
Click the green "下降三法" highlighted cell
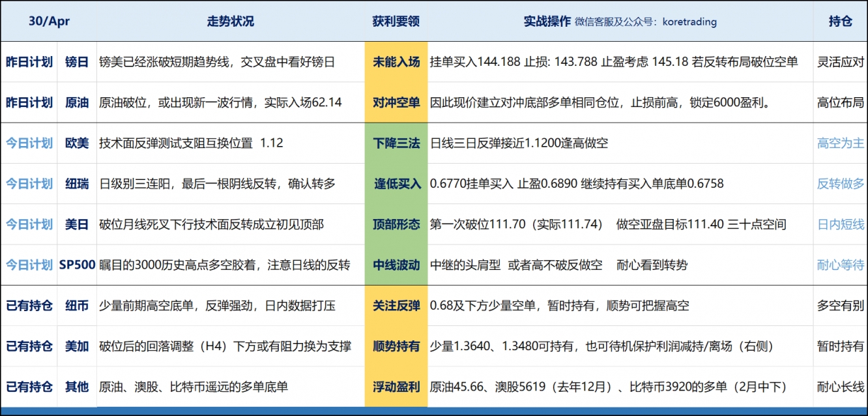396,143
